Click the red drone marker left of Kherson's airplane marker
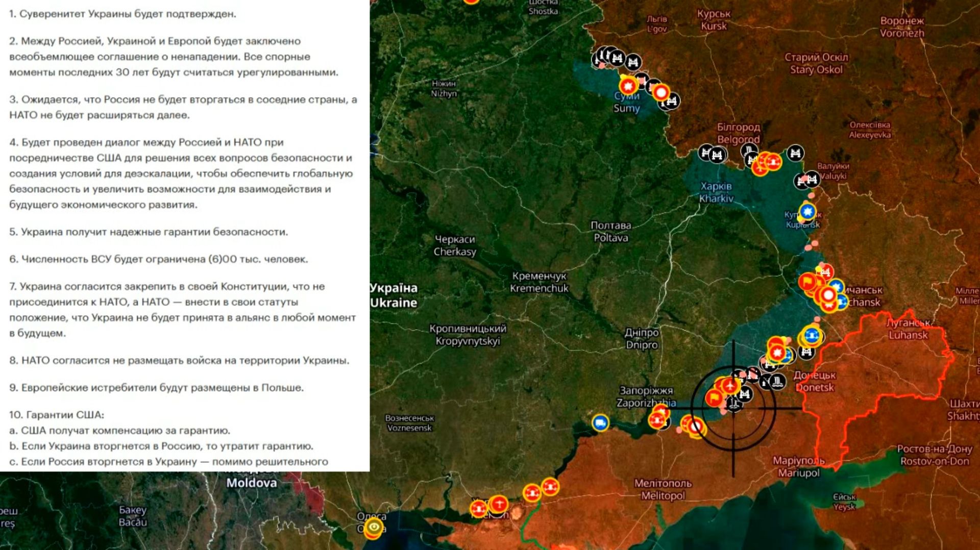 tap(479, 508)
